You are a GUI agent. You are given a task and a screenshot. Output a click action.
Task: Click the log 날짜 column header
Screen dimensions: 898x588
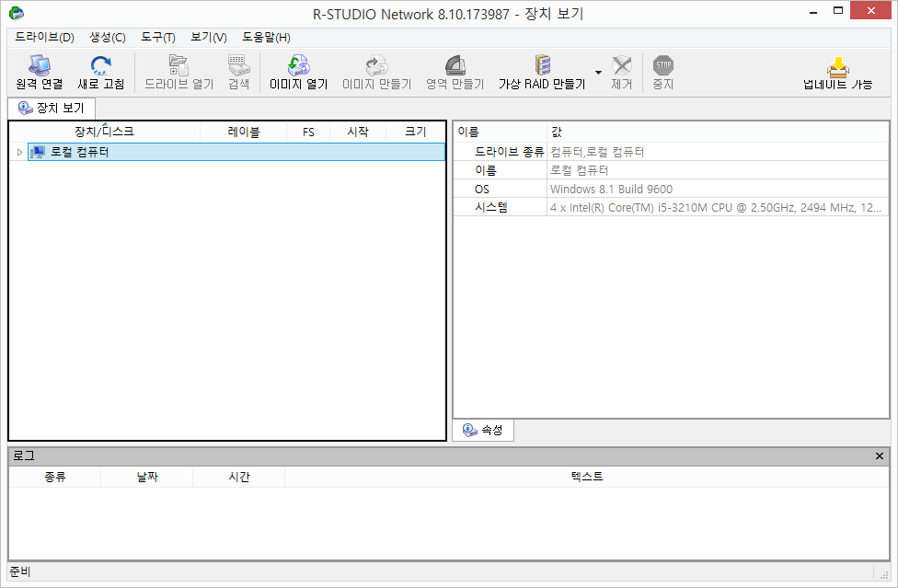[x=147, y=477]
